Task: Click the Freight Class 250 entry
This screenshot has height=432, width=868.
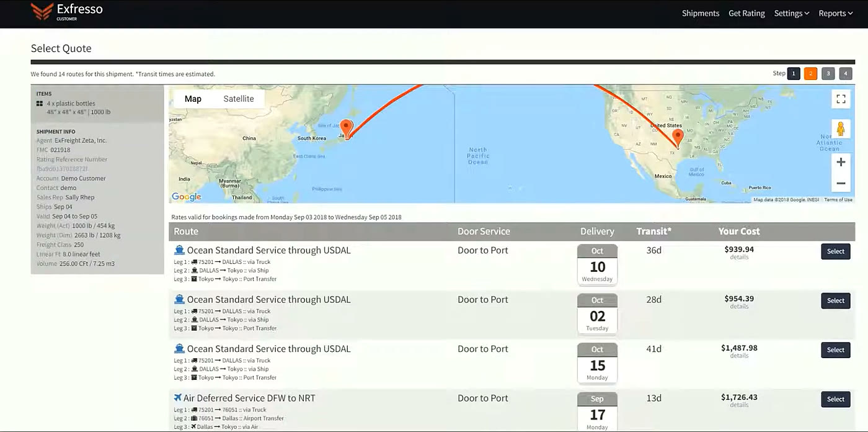Action: coord(60,245)
